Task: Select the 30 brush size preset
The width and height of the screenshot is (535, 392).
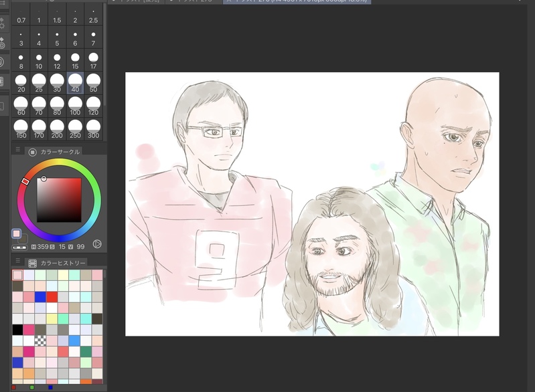Action: pyautogui.click(x=57, y=83)
